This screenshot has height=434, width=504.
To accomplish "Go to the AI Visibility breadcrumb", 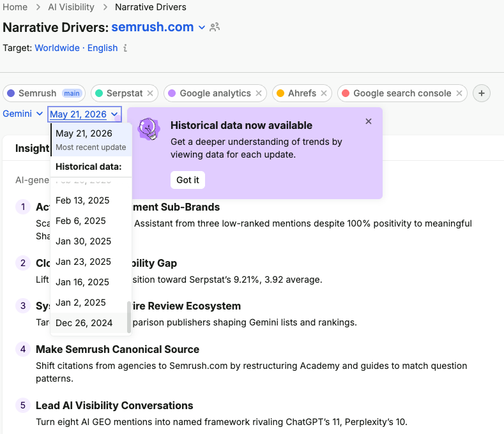I will tap(71, 7).
